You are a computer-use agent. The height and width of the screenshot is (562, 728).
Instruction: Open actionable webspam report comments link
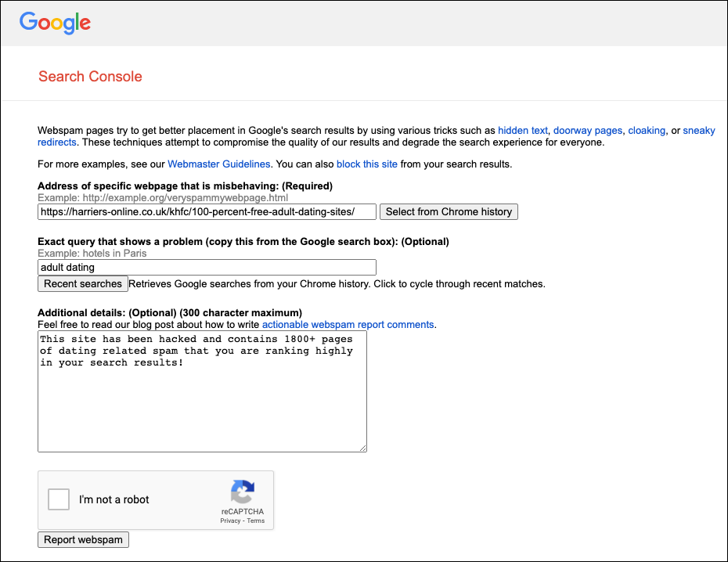tap(348, 324)
